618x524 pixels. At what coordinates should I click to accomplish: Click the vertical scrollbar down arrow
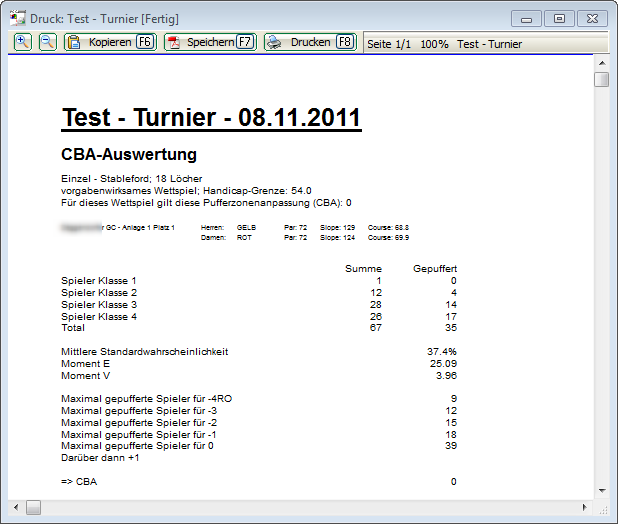click(601, 489)
